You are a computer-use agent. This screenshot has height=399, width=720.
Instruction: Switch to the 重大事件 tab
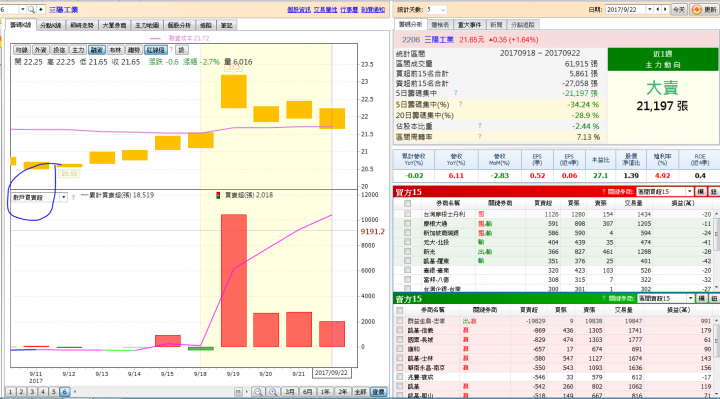(469, 25)
